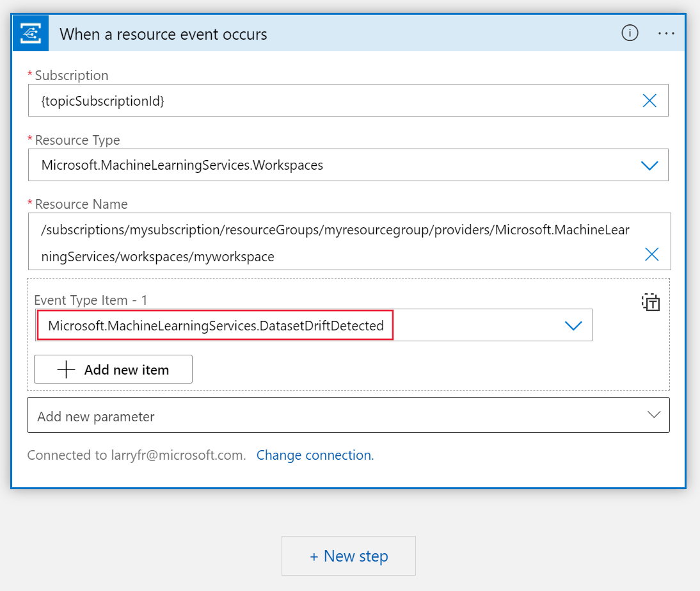Image resolution: width=700 pixels, height=591 pixels.
Task: Click the New step button
Action: click(x=349, y=556)
